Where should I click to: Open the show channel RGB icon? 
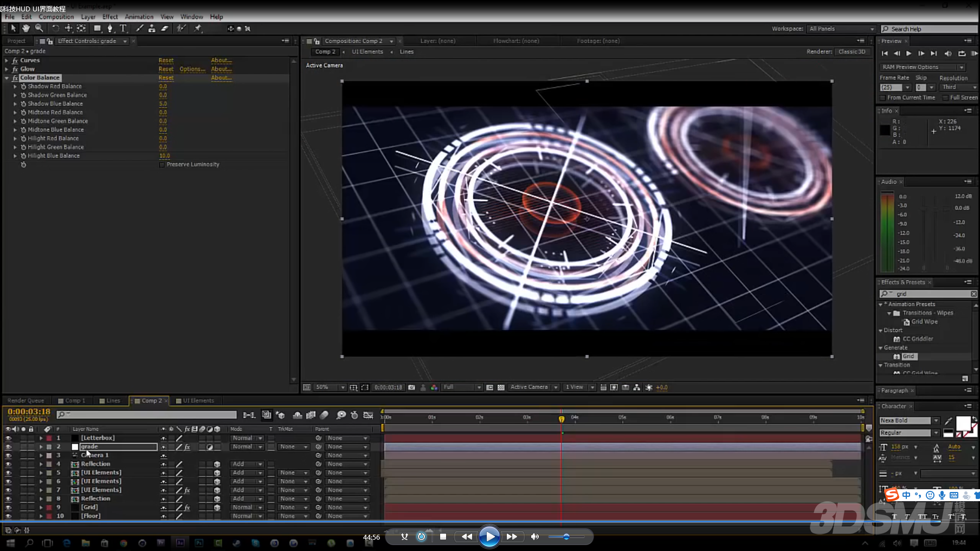434,387
